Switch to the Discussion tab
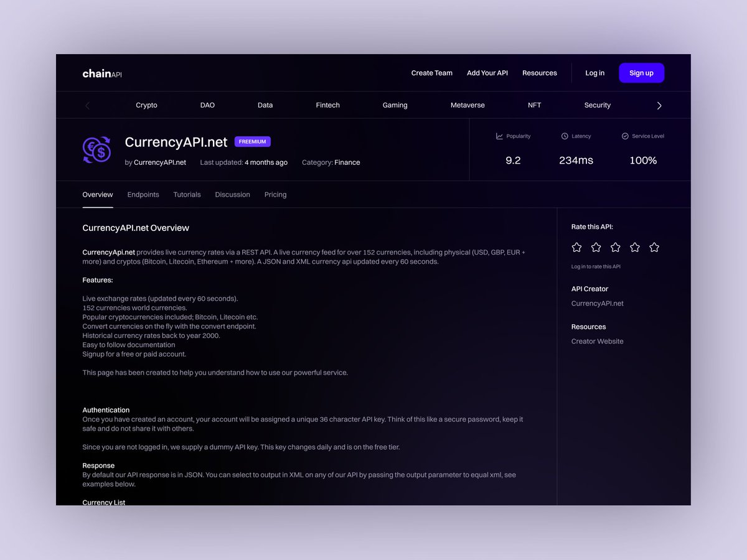Screen dimensions: 747x560 pos(232,195)
